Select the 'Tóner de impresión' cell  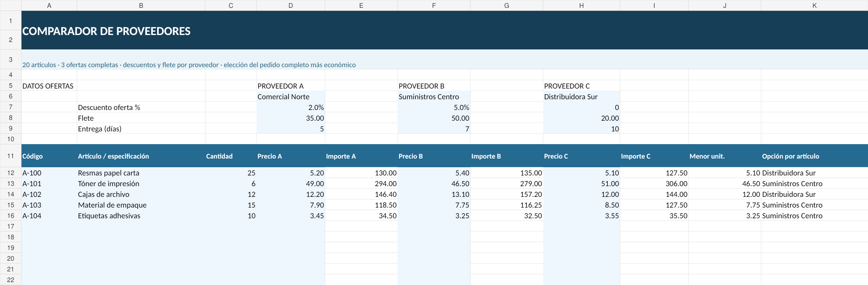141,183
